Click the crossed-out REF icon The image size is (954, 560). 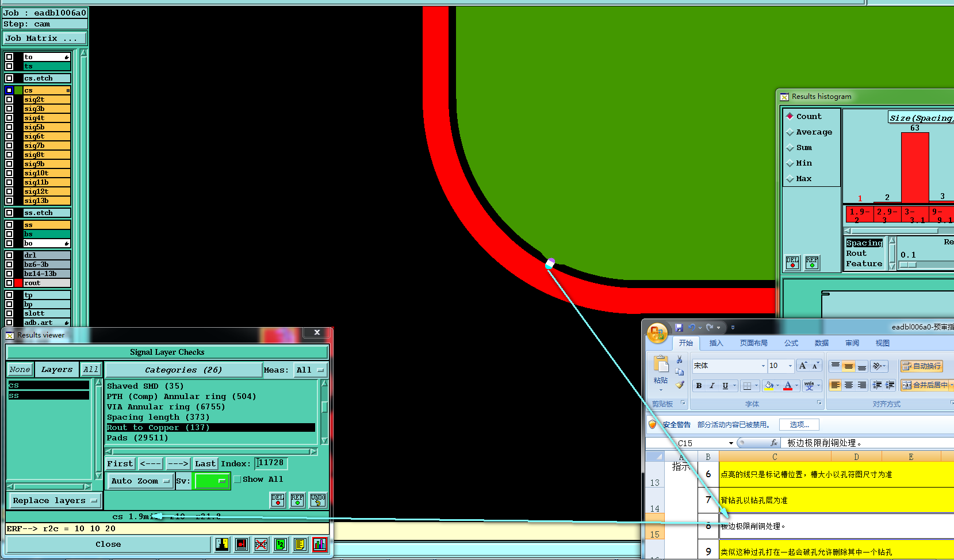point(261,544)
